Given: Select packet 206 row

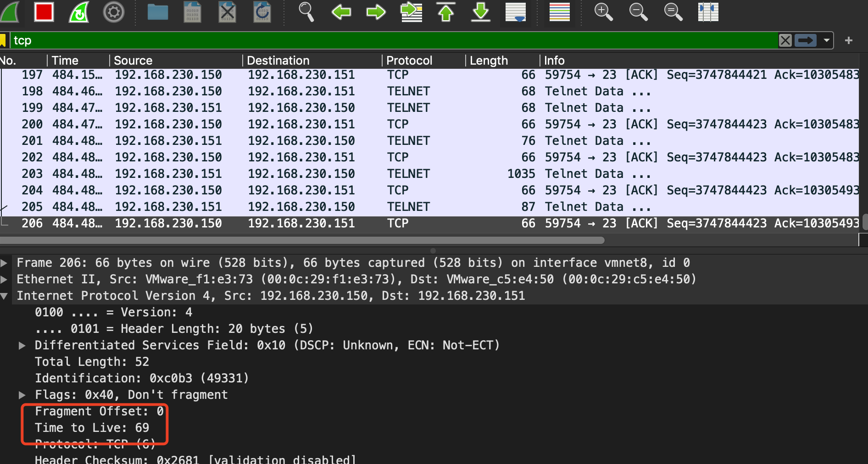Looking at the screenshot, I should pos(429,223).
